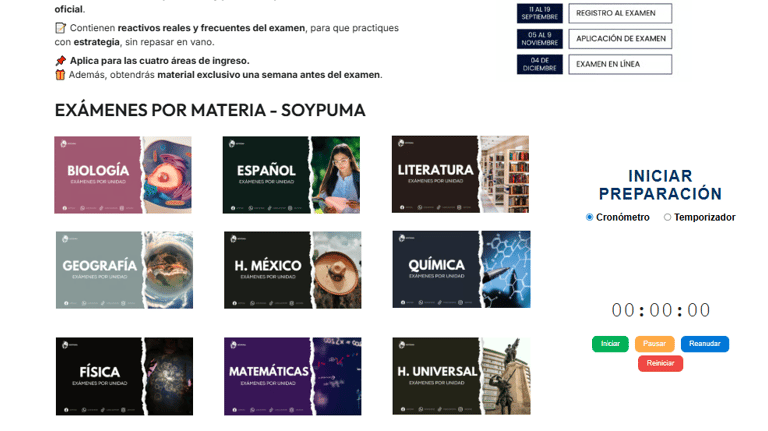Screen dimensions: 768x431
Task: Resume the timer with Reanudar
Action: tap(705, 344)
